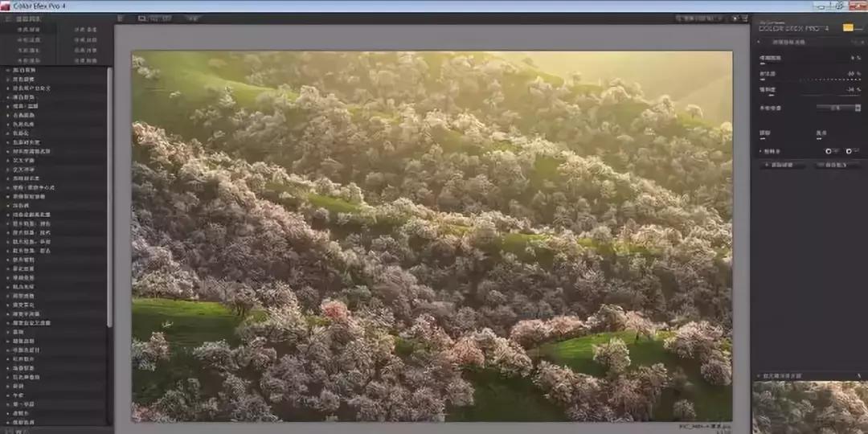Click the left panel show/hide toolbar icon
The width and height of the screenshot is (868, 434).
coord(120,18)
